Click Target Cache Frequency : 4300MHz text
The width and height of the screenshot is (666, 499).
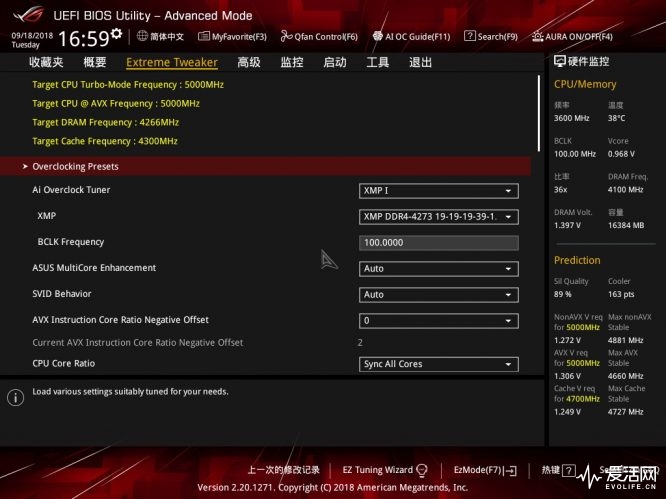click(x=105, y=141)
